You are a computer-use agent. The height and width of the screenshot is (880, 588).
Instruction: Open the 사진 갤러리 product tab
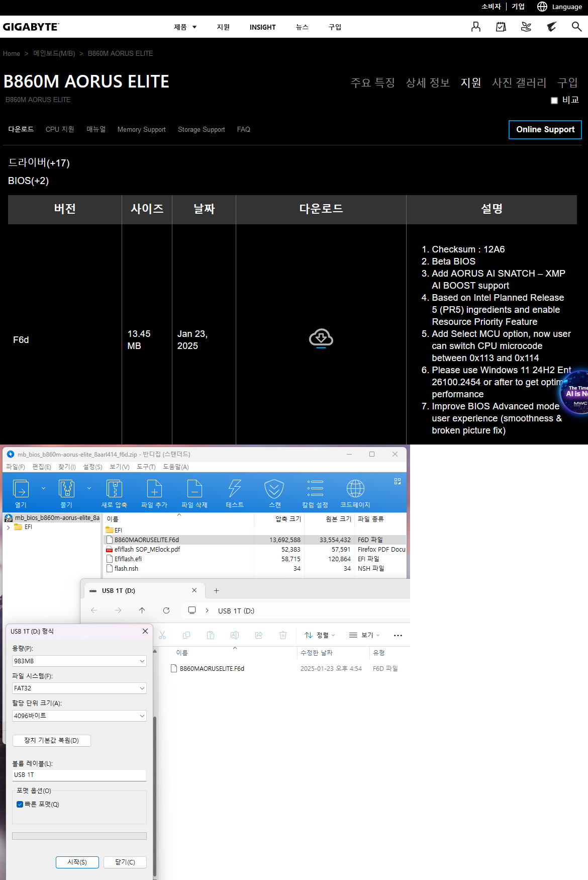519,82
